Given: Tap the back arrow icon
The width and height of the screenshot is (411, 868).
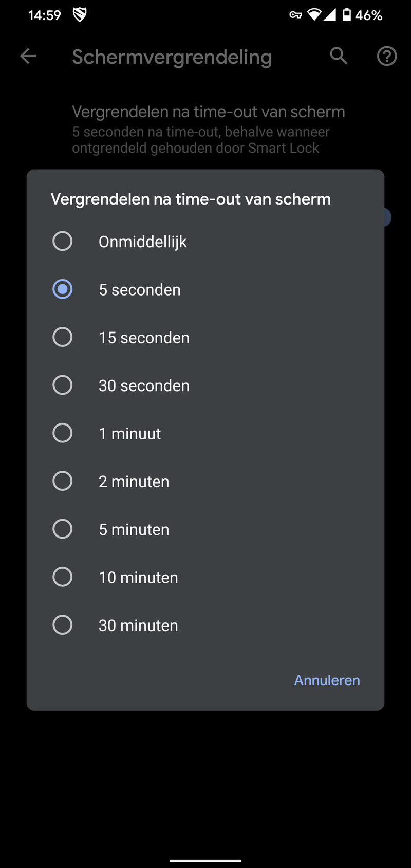Looking at the screenshot, I should pos(28,56).
